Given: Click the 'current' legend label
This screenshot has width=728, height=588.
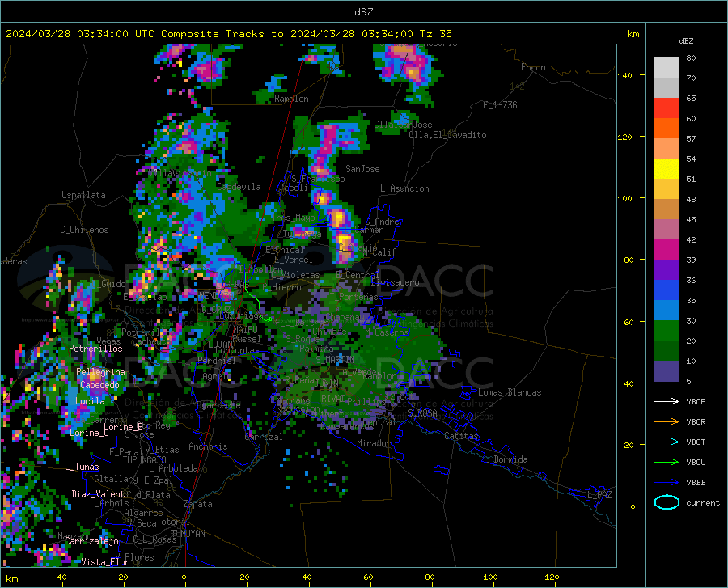Looking at the screenshot, I should click(x=703, y=502).
